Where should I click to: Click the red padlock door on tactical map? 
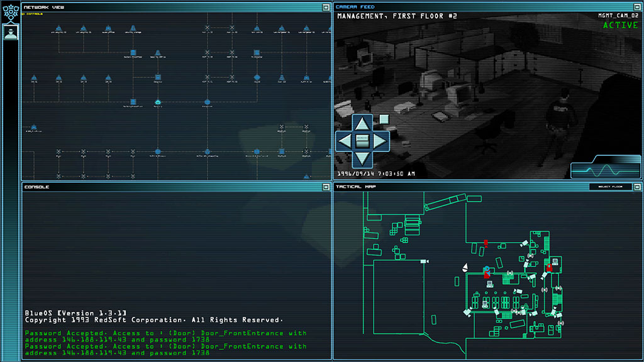coord(549,268)
